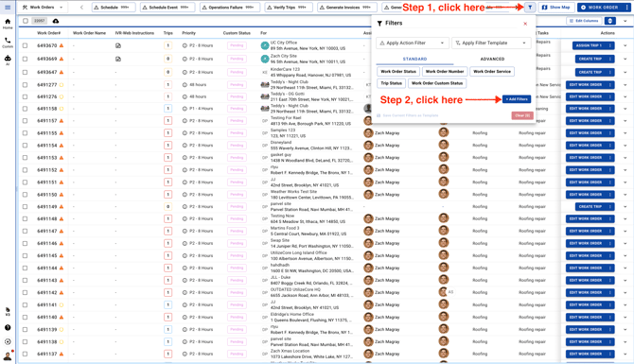Select the Verify Trips action tab
Screen dimensions: 634x364
tap(289, 8)
